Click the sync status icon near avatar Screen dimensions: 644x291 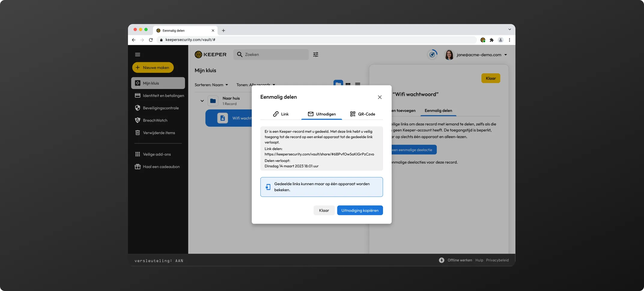pos(432,54)
